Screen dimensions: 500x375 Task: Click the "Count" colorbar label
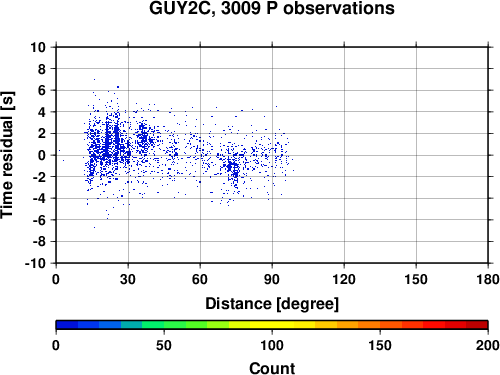272,368
